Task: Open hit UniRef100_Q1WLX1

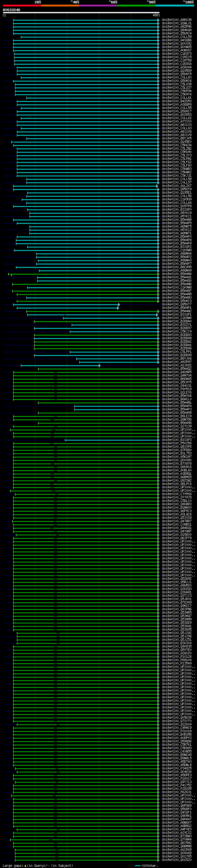Action: 177,23
